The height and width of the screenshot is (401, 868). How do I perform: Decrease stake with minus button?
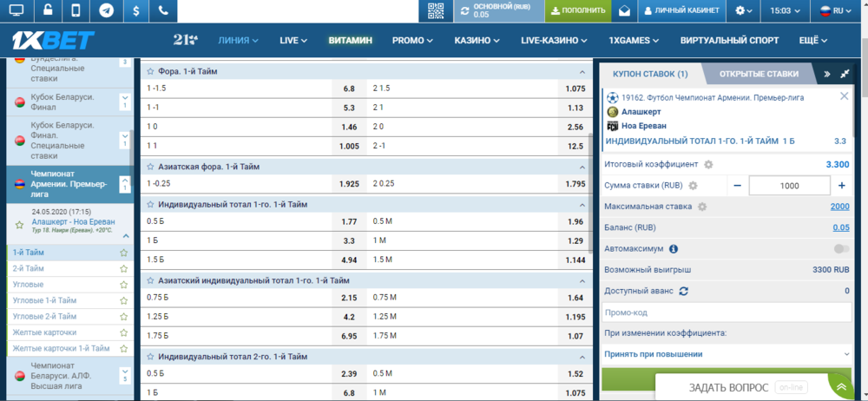point(737,186)
